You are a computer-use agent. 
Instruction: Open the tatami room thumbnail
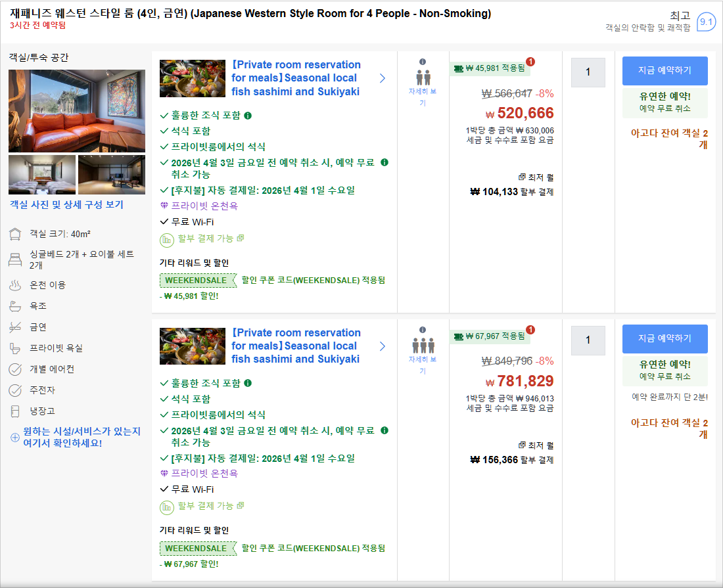pyautogui.click(x=112, y=175)
